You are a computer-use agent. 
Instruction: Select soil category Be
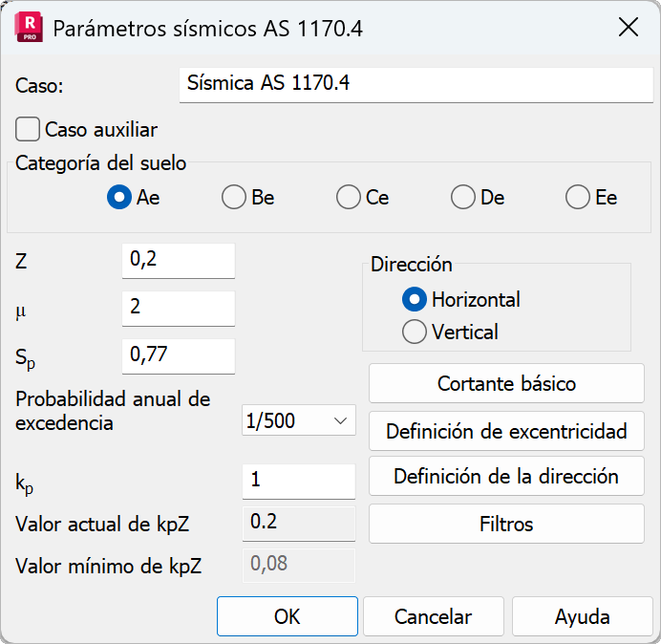pos(233,198)
